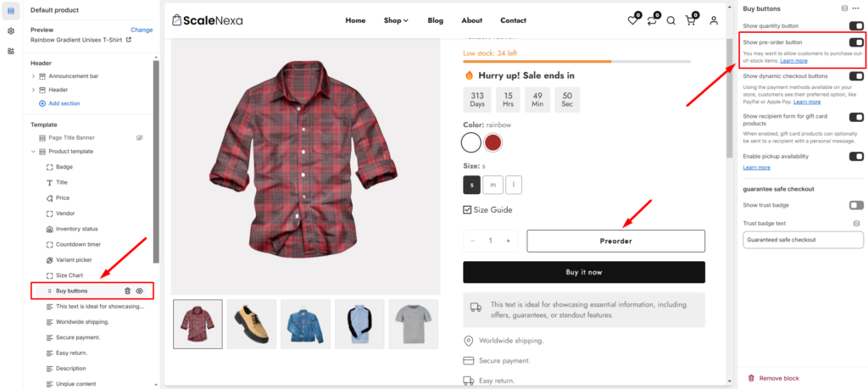
Task: Open theme settings gear in left rail
Action: (x=11, y=31)
